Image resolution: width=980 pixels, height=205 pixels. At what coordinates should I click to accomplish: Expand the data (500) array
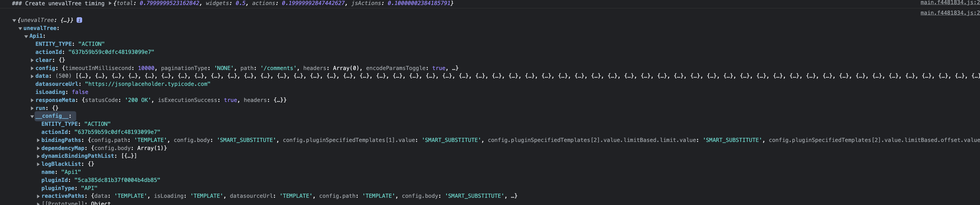32,76
